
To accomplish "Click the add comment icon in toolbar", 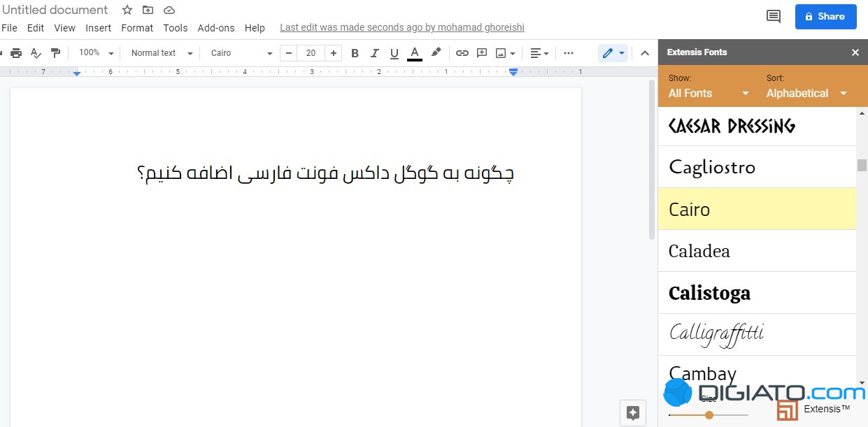I will [482, 53].
